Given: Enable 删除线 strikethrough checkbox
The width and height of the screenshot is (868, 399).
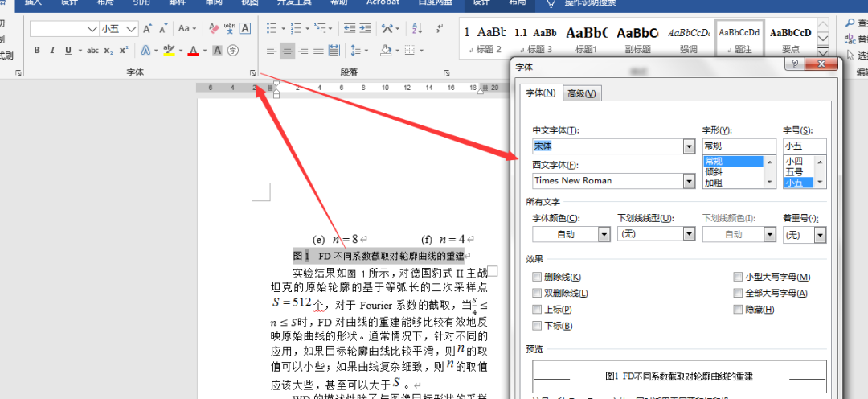Looking at the screenshot, I should pyautogui.click(x=536, y=277).
